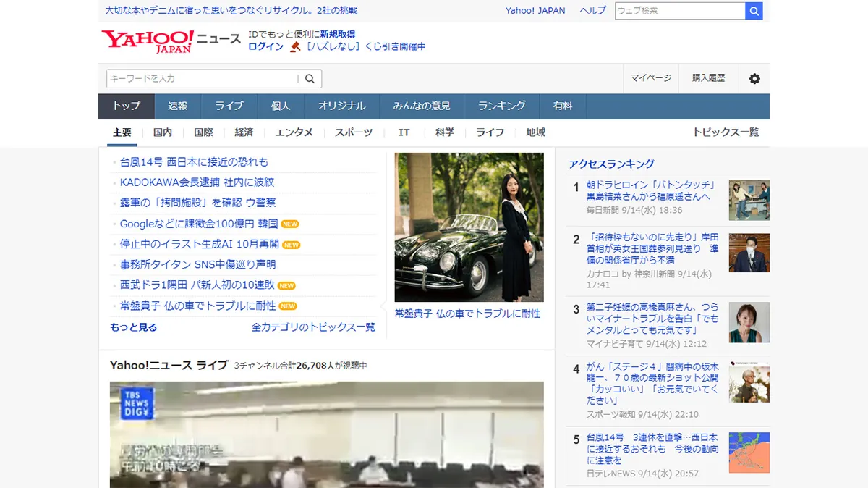The image size is (868, 488).
Task: Open ranking 1 article thumbnail image
Action: point(749,200)
